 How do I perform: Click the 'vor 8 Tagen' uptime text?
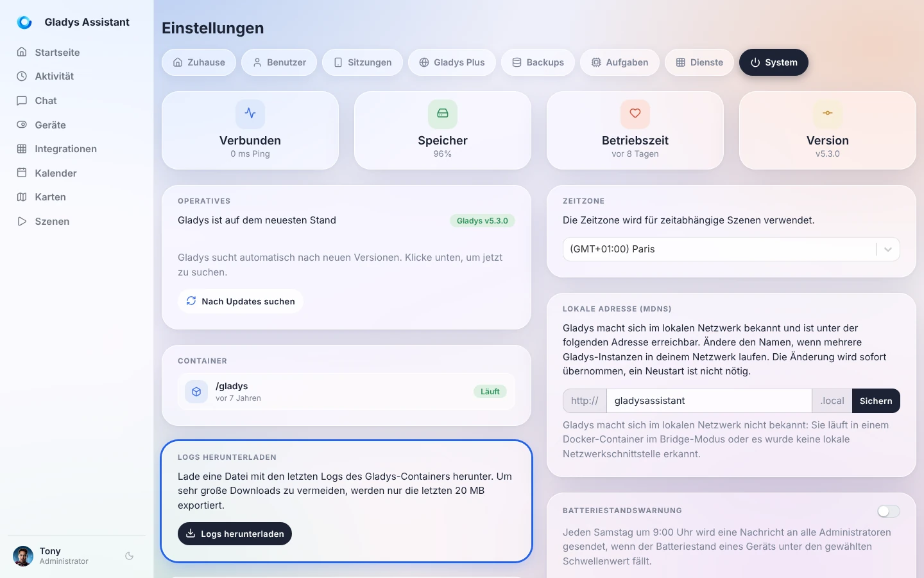[x=635, y=154]
